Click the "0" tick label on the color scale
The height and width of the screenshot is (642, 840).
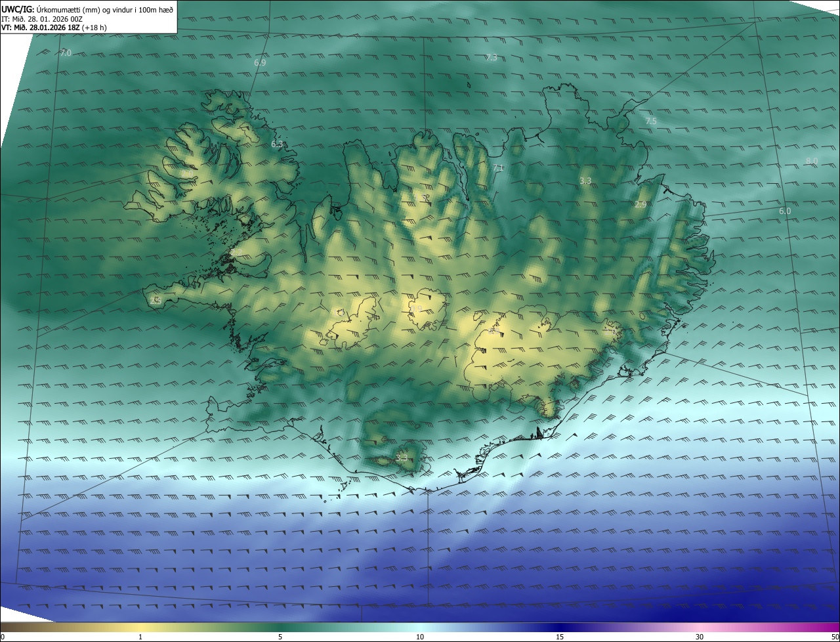[3, 637]
